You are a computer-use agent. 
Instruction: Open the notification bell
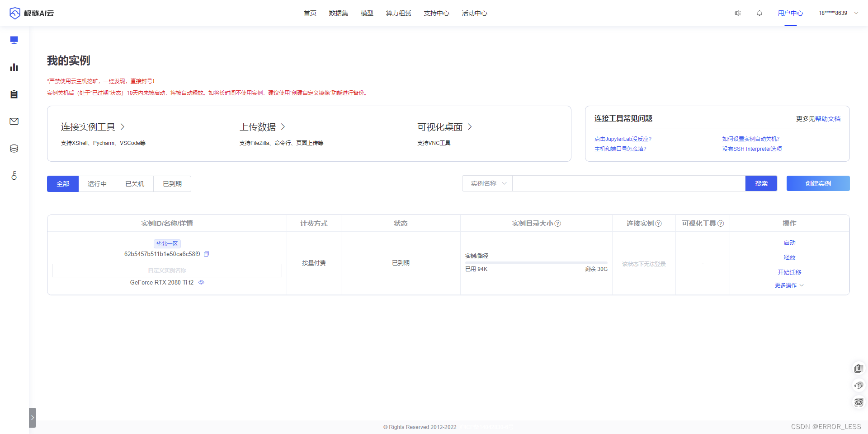[759, 13]
